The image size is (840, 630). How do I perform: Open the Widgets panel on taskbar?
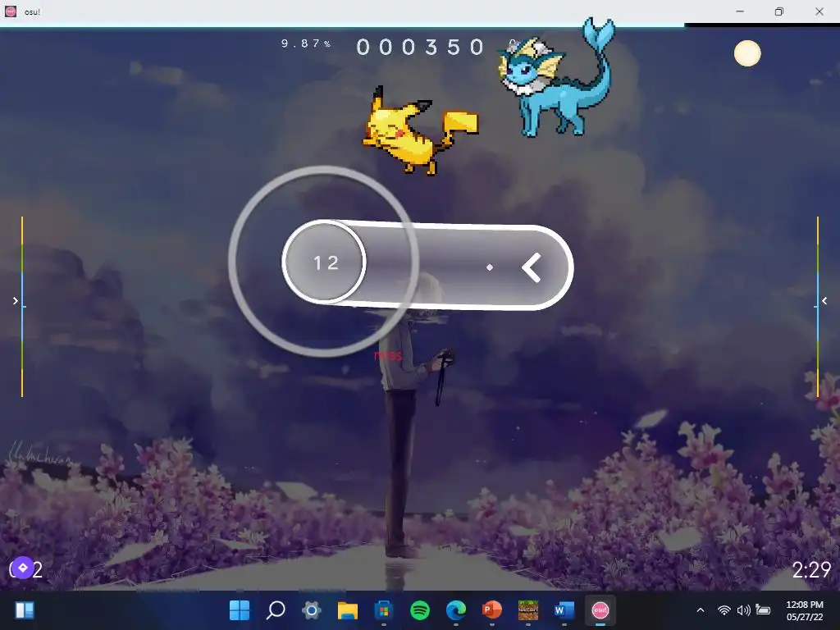(25, 609)
